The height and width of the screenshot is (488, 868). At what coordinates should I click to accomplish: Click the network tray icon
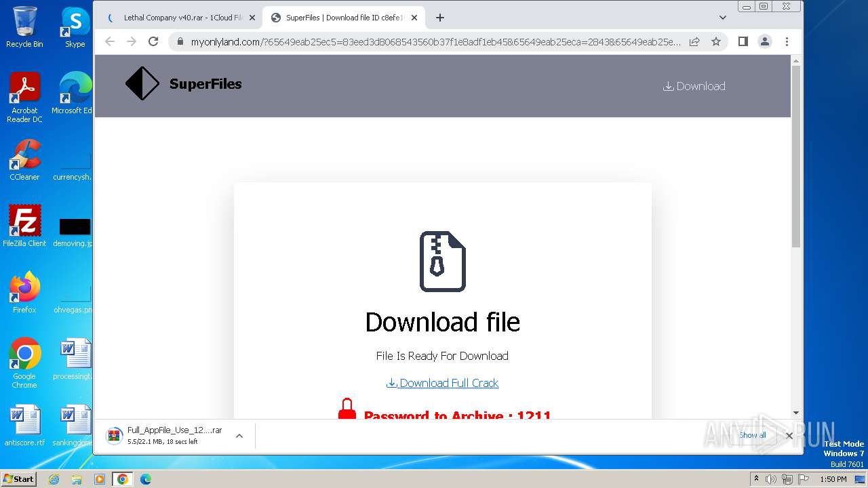(787, 479)
